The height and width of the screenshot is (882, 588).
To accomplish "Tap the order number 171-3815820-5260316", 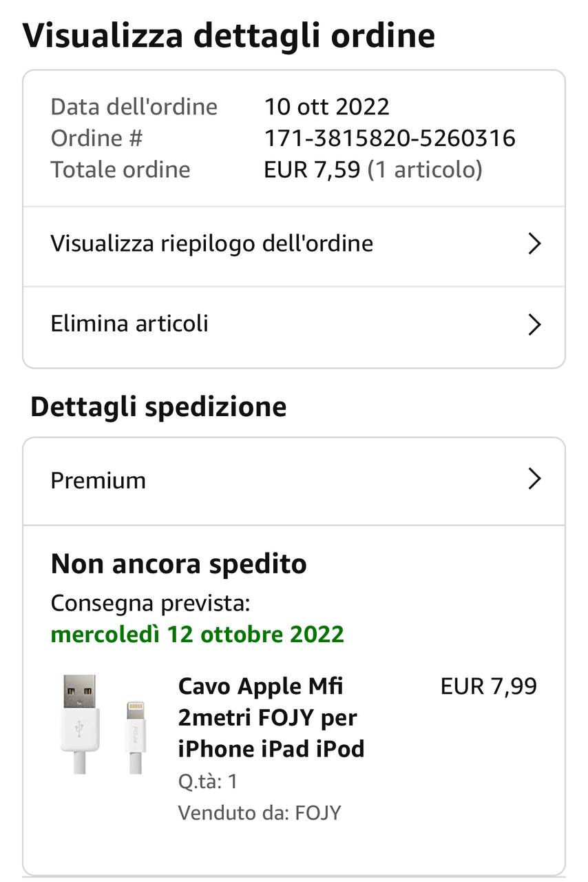I will click(x=390, y=139).
